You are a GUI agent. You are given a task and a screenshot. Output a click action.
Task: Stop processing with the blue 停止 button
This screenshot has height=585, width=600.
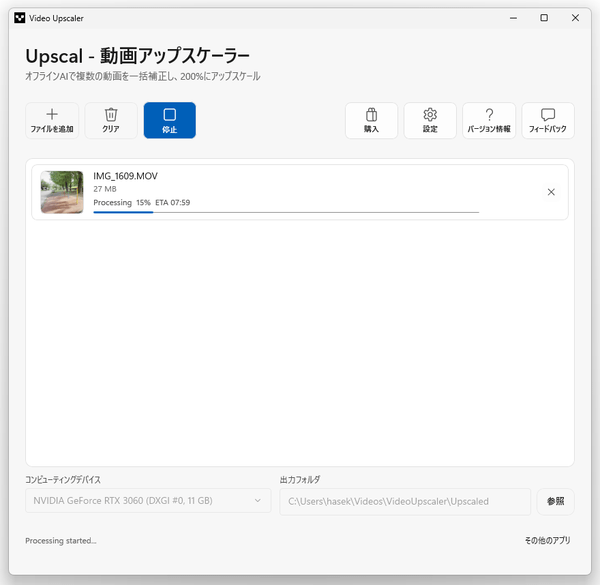coord(170,121)
